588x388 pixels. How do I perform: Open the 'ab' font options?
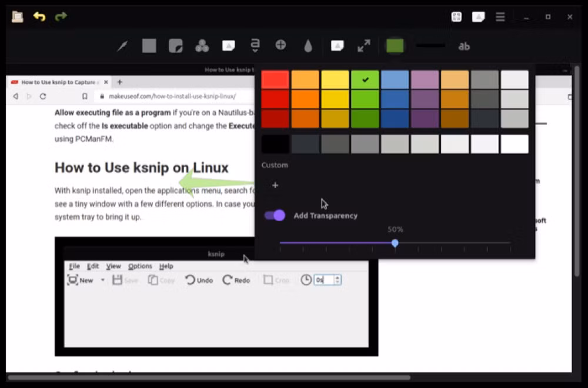pyautogui.click(x=464, y=46)
